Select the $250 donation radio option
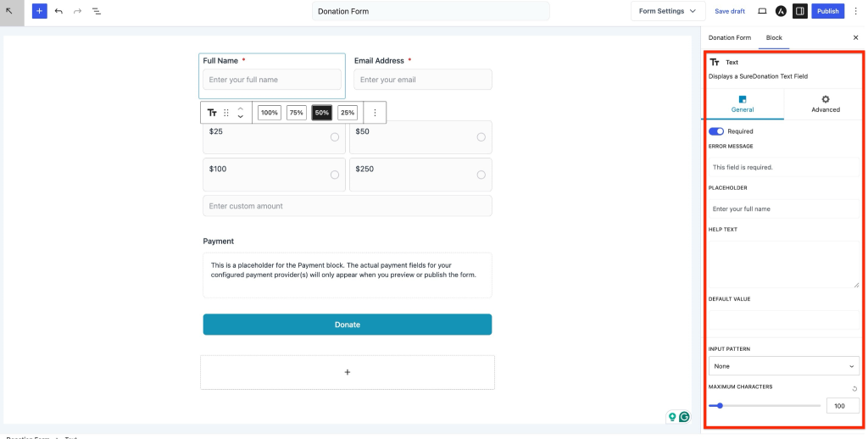Screen dimensions: 868x439 [481, 175]
